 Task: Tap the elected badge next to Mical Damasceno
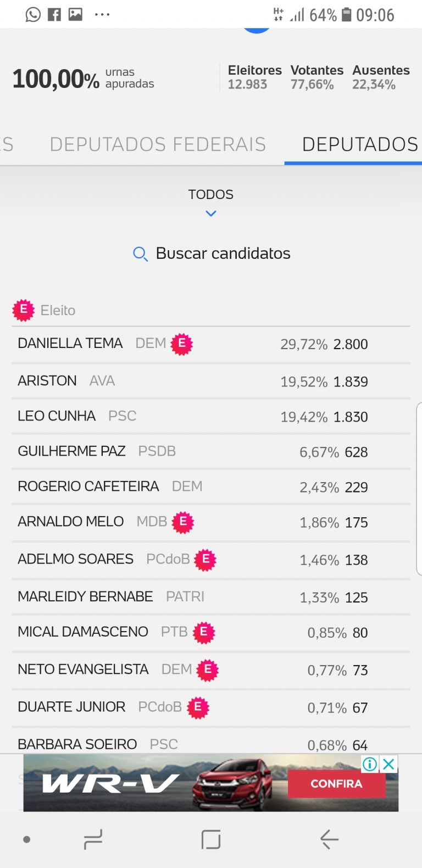[204, 632]
